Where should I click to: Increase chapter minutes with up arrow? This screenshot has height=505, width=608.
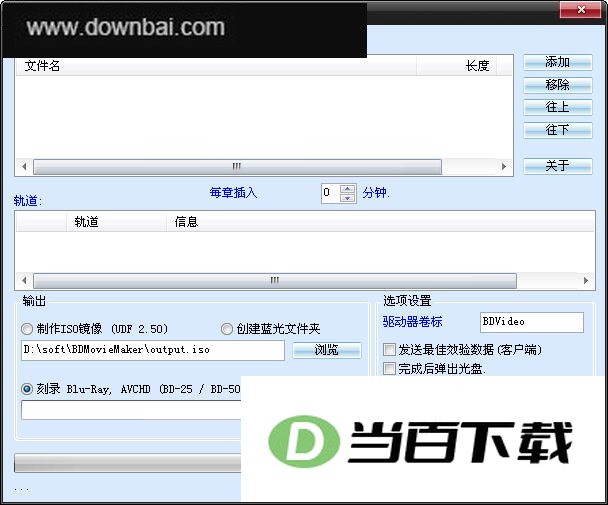tap(347, 189)
